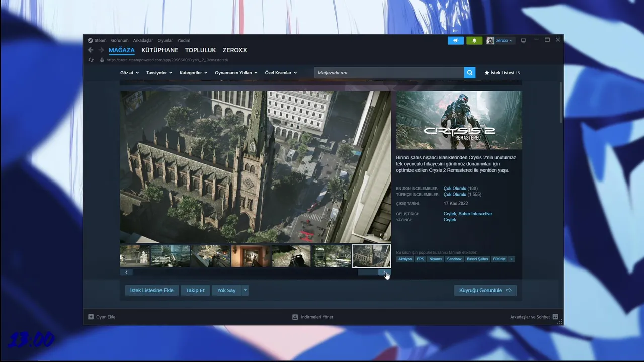Click the Birinci Şahıs tag
644x362 pixels.
(x=477, y=259)
